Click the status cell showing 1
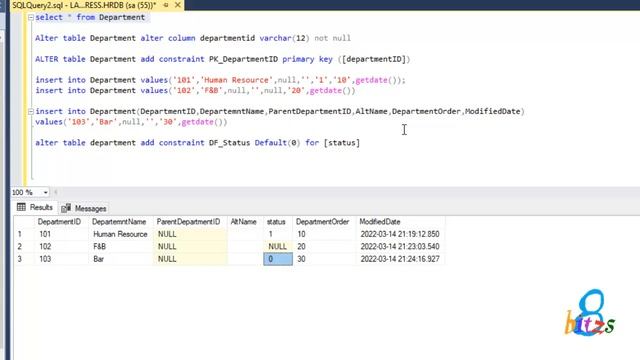The image size is (640, 360). pyautogui.click(x=278, y=234)
